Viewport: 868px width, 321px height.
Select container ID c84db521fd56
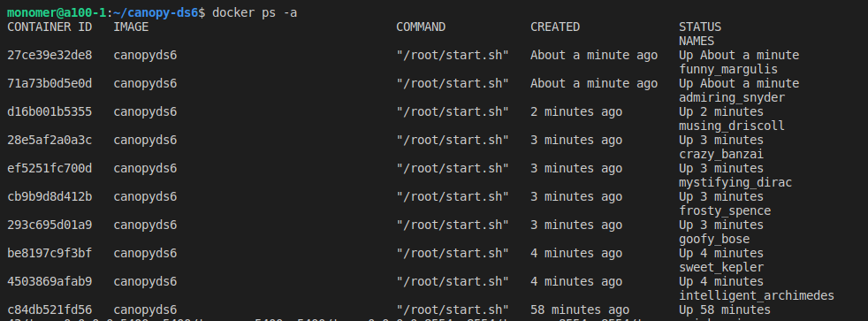49,310
